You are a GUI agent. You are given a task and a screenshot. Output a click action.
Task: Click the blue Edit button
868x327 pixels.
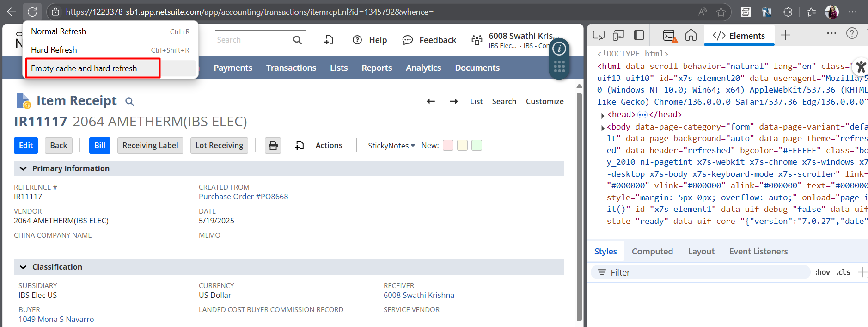point(26,145)
